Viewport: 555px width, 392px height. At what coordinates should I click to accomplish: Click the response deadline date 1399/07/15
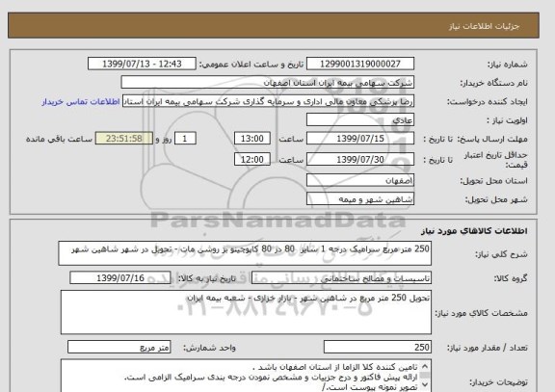[360, 139]
